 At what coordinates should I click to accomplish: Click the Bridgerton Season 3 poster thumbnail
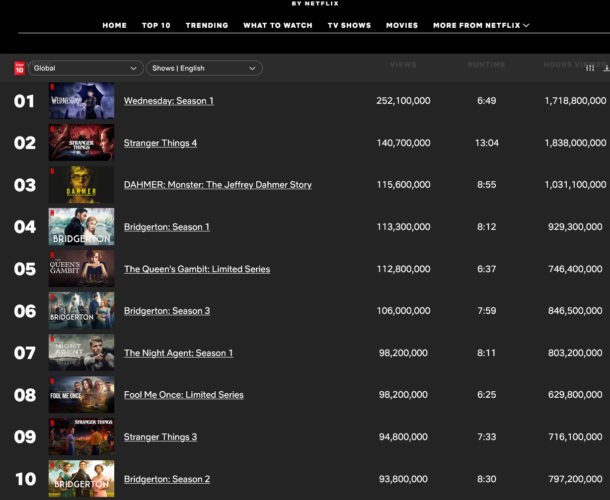pyautogui.click(x=81, y=311)
